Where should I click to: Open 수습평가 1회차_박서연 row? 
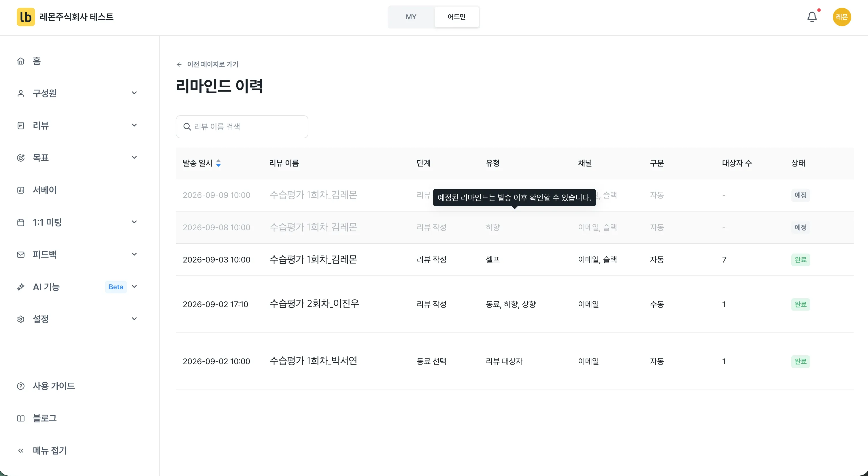514,361
